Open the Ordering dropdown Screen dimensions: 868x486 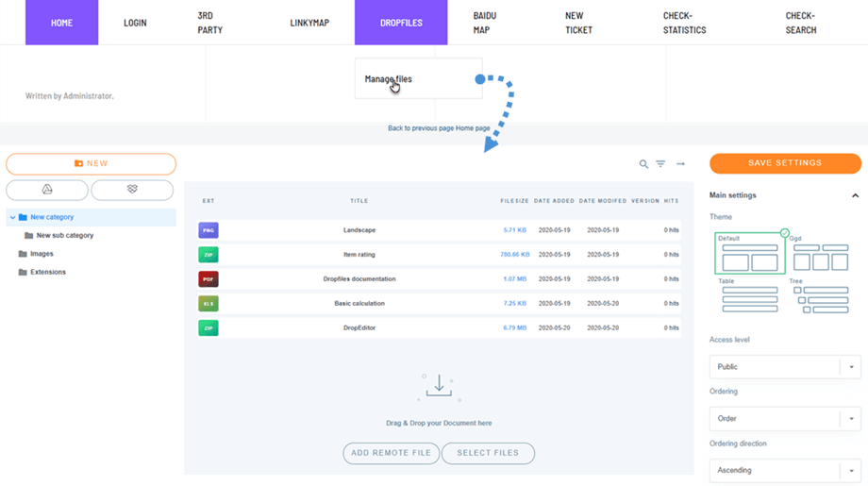pos(784,419)
